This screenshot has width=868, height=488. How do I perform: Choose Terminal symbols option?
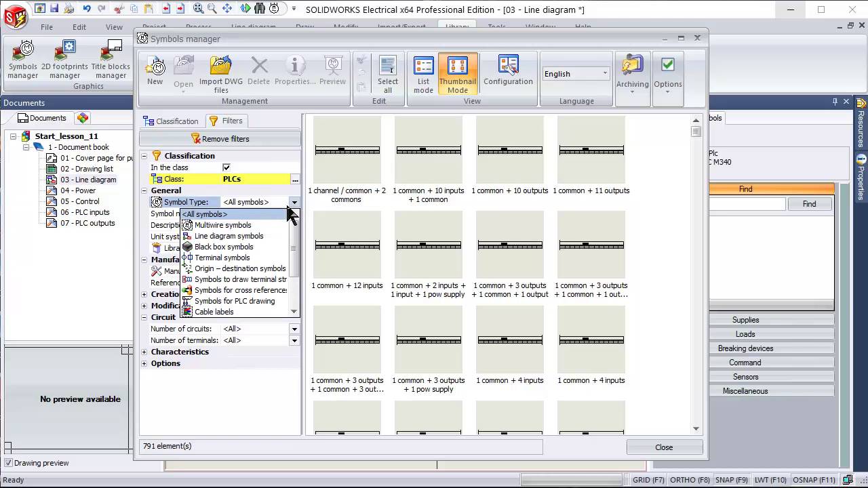pyautogui.click(x=222, y=258)
